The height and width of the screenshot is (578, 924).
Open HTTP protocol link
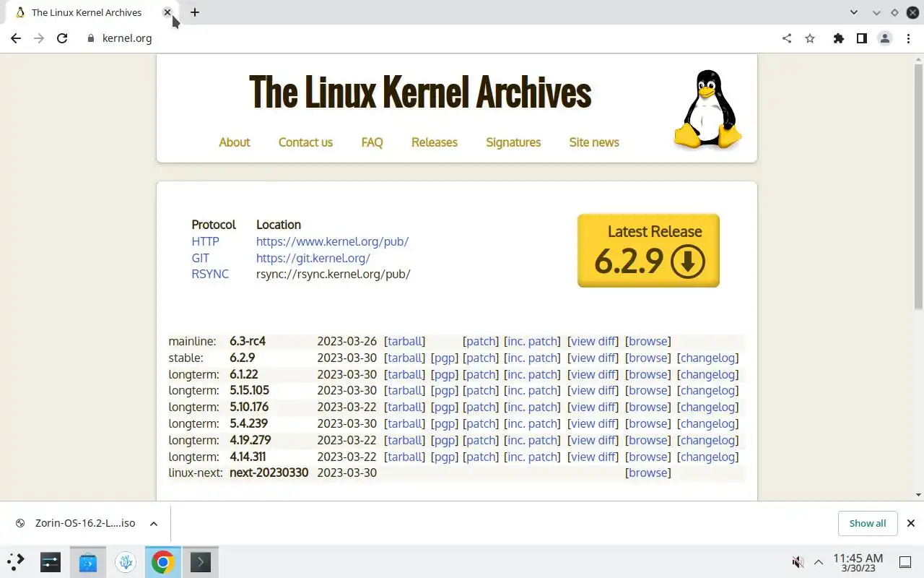205,241
